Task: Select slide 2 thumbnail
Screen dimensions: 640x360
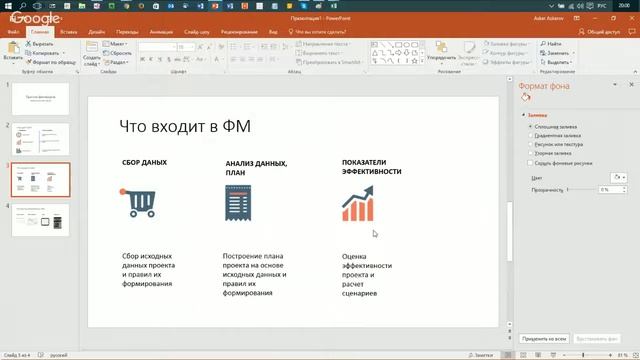Action: (x=40, y=139)
